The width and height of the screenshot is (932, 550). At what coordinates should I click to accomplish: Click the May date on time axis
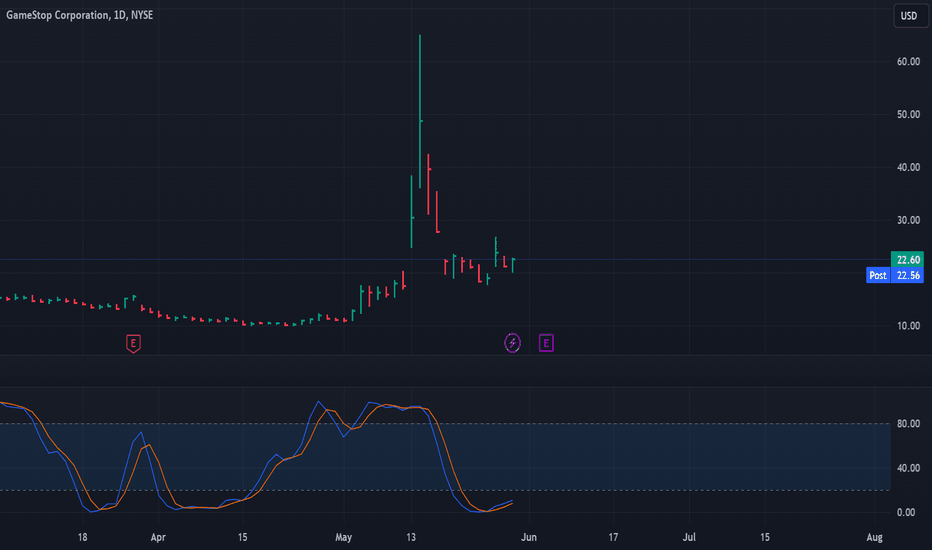(x=344, y=538)
